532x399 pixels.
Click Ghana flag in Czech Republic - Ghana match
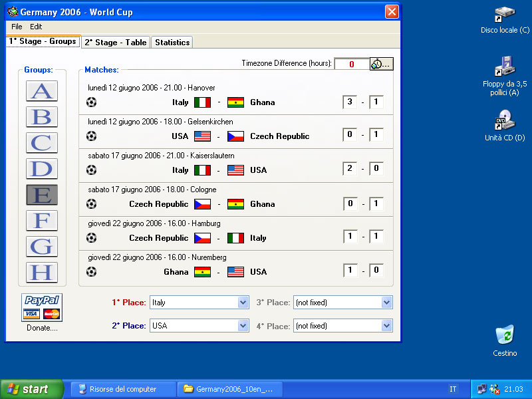point(236,204)
